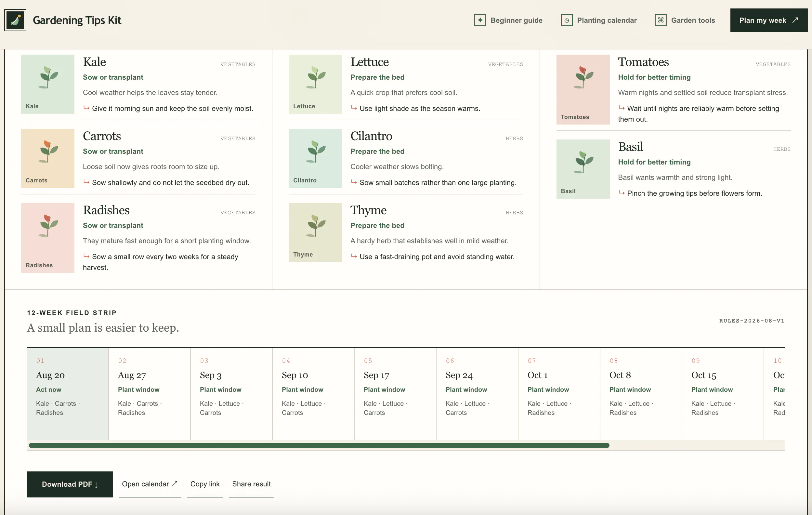This screenshot has width=812, height=515.
Task: Click the tip arrow icon under Radishes
Action: [x=86, y=256]
